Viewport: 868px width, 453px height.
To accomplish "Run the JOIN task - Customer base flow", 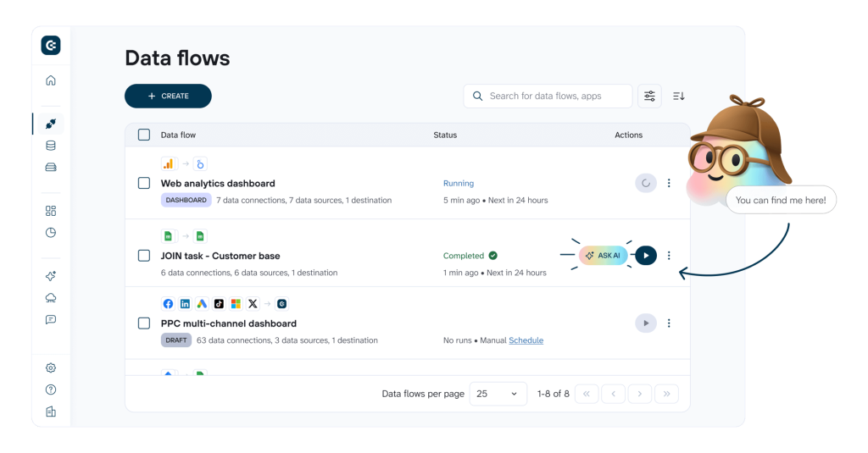I will (x=646, y=256).
